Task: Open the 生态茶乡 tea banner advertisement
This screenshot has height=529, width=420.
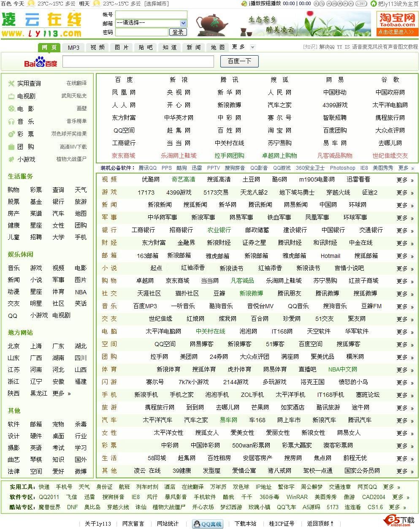Action: click(x=283, y=24)
